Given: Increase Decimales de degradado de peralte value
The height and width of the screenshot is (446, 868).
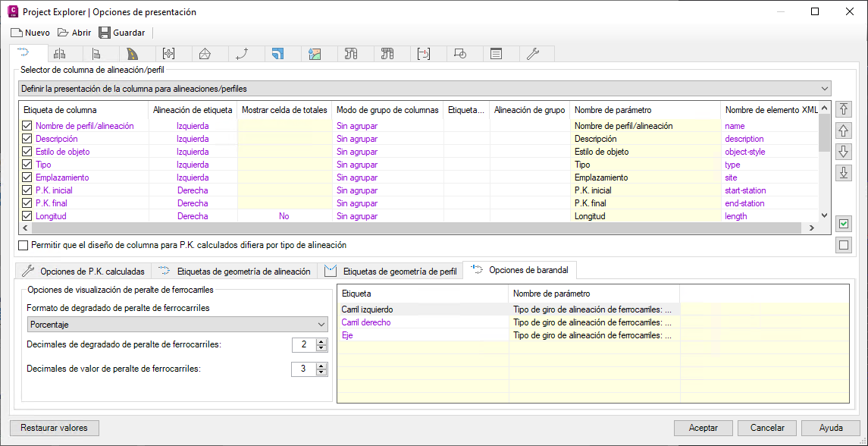Looking at the screenshot, I should (321, 341).
